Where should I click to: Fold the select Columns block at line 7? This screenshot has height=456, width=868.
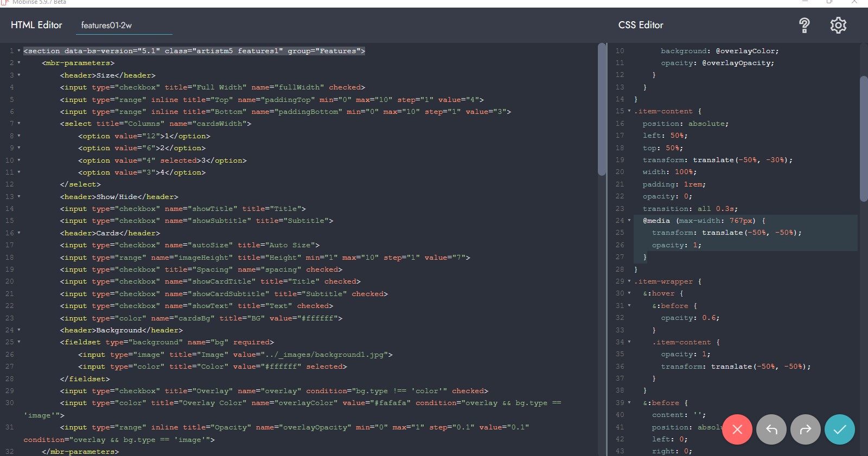pos(19,124)
